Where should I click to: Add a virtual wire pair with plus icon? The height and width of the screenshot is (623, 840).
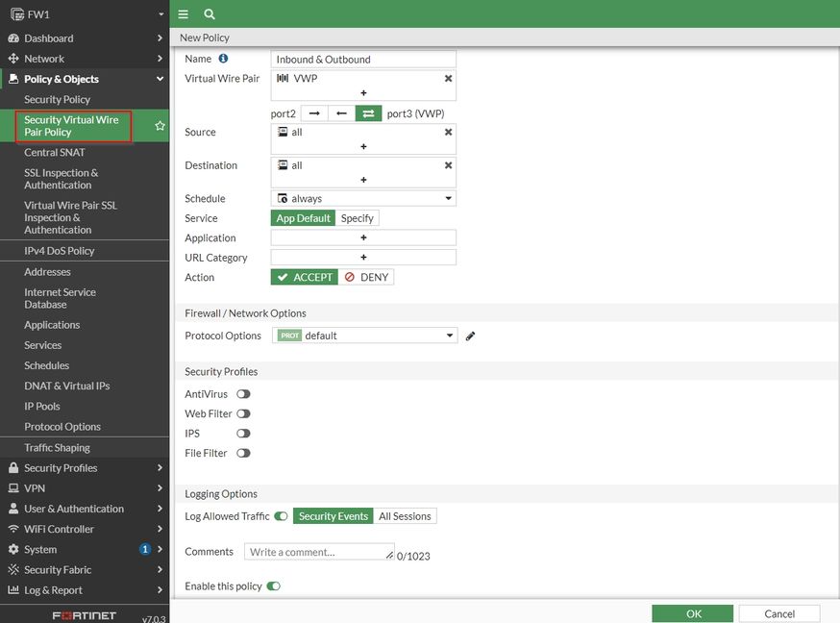[x=363, y=92]
